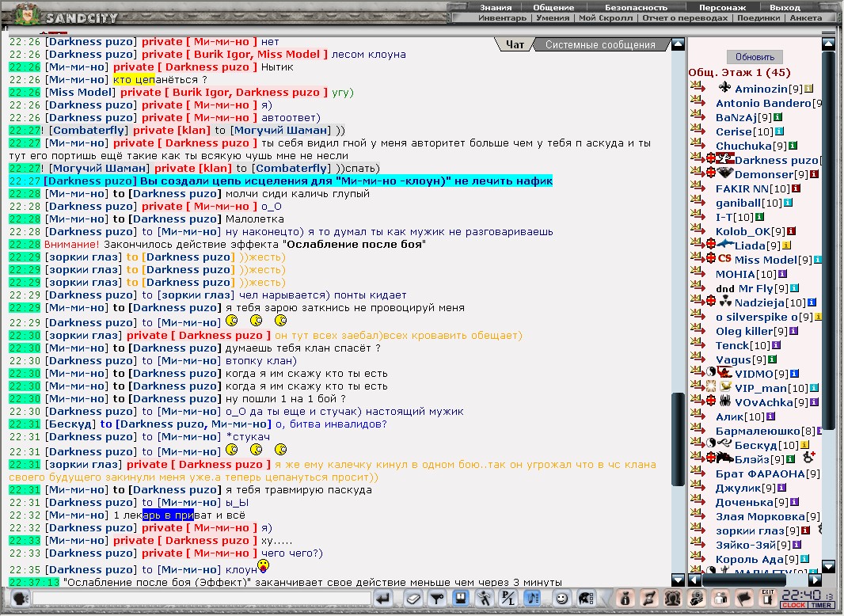Viewport: 844px width, 616px height.
Task: Click chat scrollbar up arrow
Action: coord(679,44)
